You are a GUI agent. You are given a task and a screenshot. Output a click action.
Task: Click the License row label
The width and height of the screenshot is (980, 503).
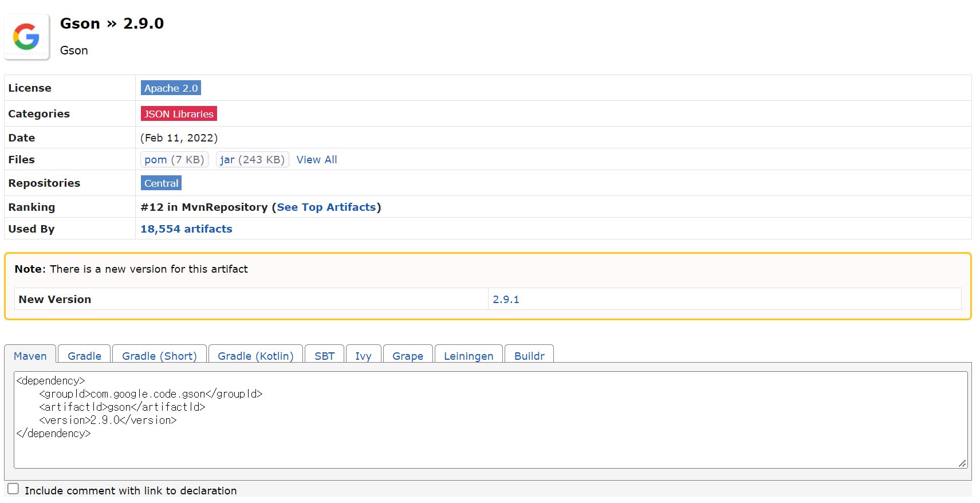[30, 88]
